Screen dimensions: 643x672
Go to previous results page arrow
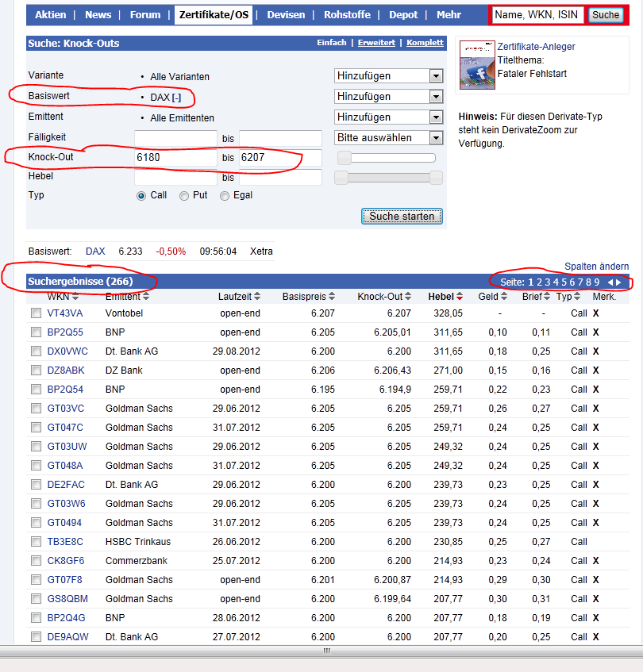coord(610,282)
